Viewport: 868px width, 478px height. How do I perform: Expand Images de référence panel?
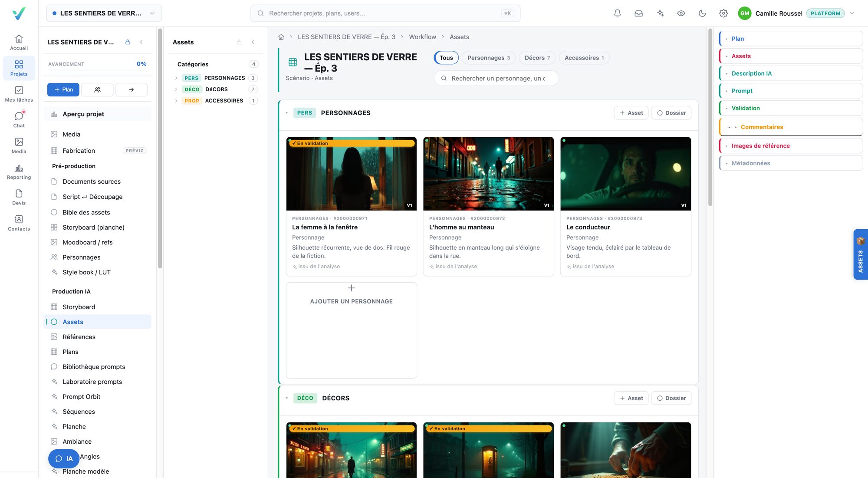tap(791, 146)
